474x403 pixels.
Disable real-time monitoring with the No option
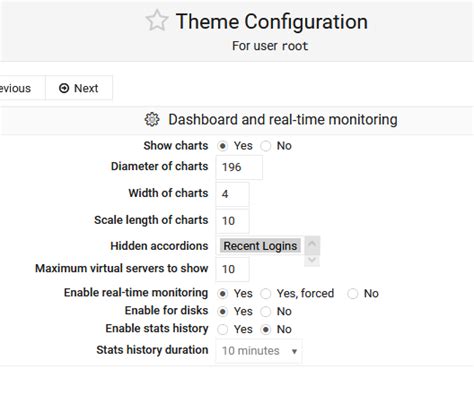353,294
